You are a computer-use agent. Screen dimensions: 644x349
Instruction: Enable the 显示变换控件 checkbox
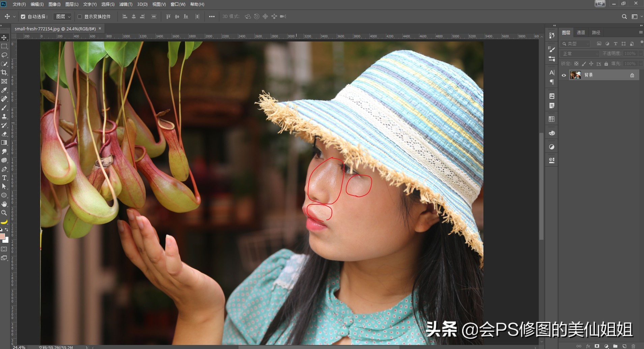(80, 17)
